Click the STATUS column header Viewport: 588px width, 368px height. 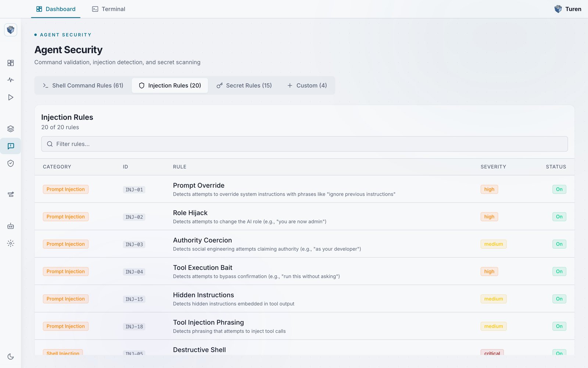coord(556,167)
